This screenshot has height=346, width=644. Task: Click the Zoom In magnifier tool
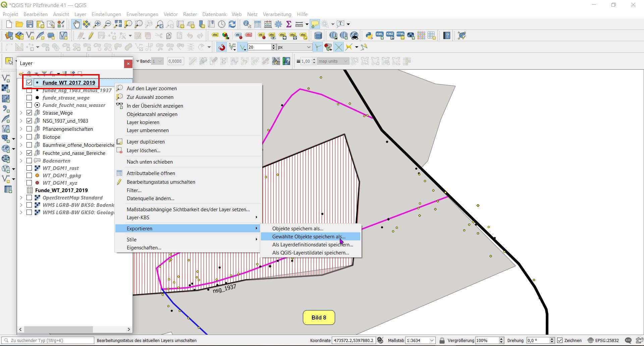[x=97, y=24]
